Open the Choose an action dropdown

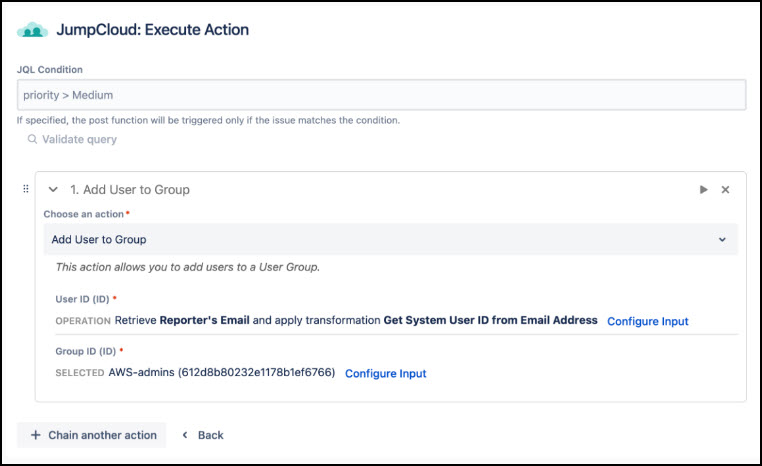pos(390,240)
